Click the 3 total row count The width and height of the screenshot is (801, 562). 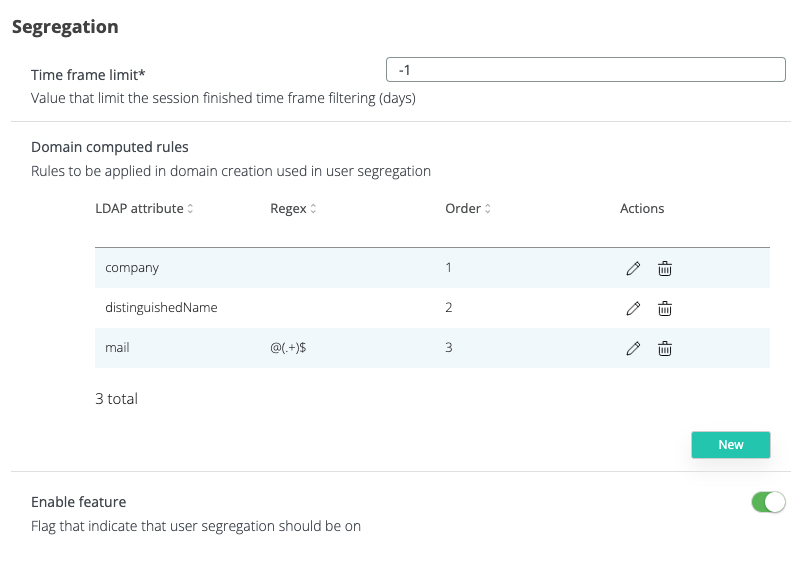coord(116,399)
